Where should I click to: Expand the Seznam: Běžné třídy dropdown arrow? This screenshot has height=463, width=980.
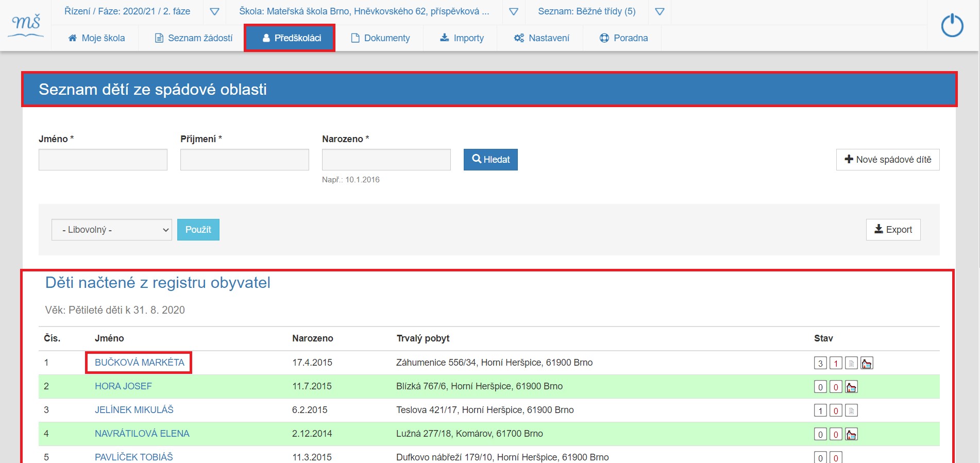pyautogui.click(x=660, y=12)
